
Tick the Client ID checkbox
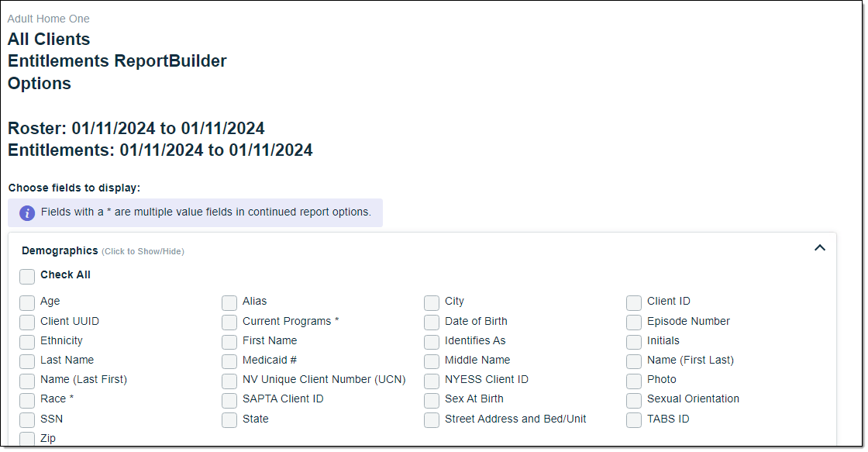click(x=634, y=302)
